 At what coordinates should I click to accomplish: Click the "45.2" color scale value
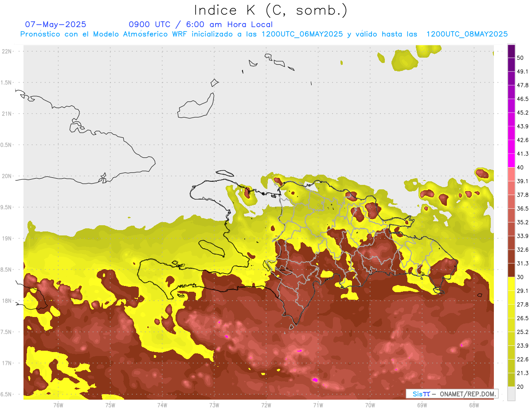pyautogui.click(x=523, y=113)
